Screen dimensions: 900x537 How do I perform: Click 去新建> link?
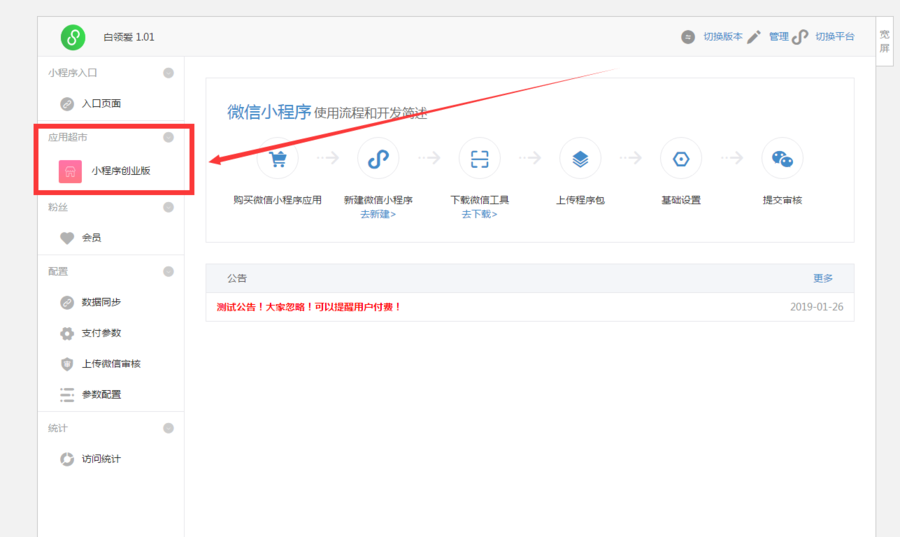[378, 214]
